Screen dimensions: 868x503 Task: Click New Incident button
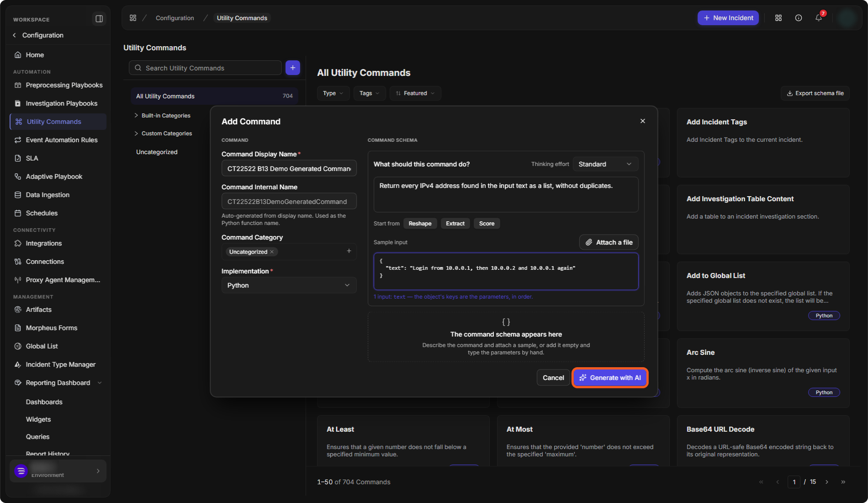tap(728, 18)
